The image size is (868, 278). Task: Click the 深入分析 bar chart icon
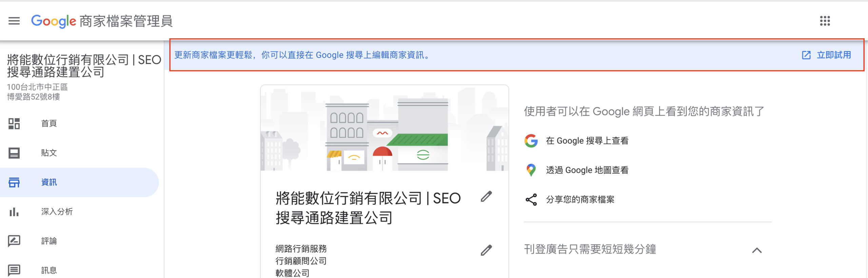click(14, 212)
